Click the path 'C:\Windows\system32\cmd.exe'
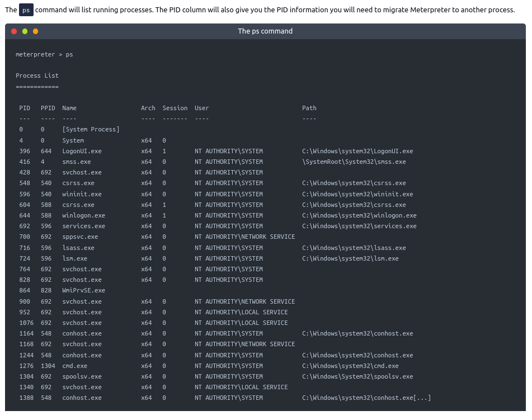 pos(351,366)
